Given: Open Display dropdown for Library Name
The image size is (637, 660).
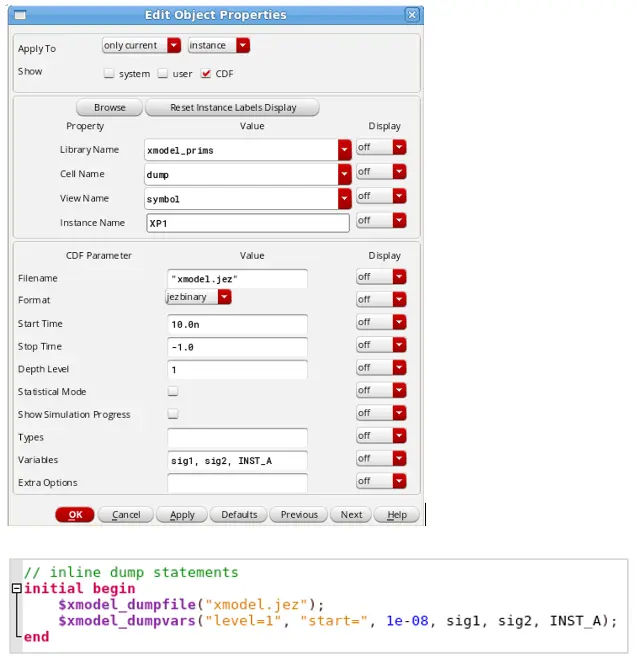Looking at the screenshot, I should click(x=381, y=147).
